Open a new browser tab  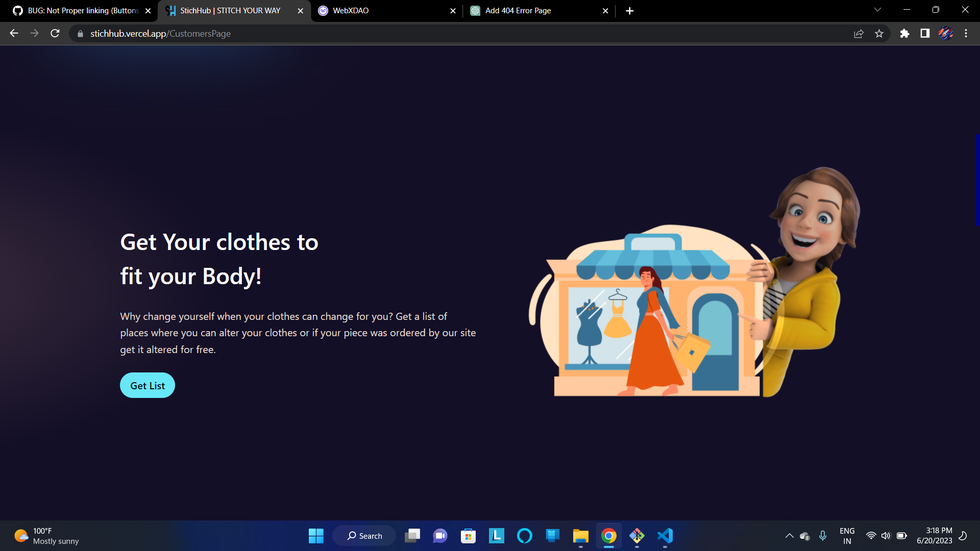[629, 11]
